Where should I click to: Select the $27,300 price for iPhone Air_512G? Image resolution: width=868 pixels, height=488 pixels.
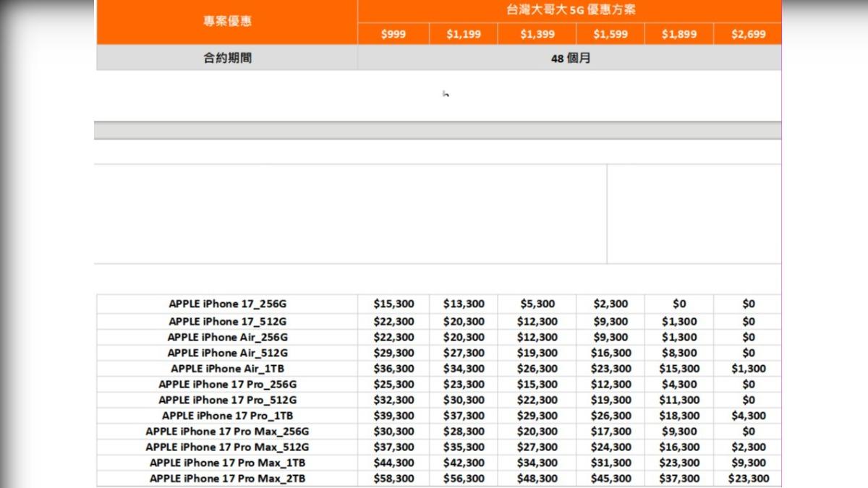click(x=464, y=353)
